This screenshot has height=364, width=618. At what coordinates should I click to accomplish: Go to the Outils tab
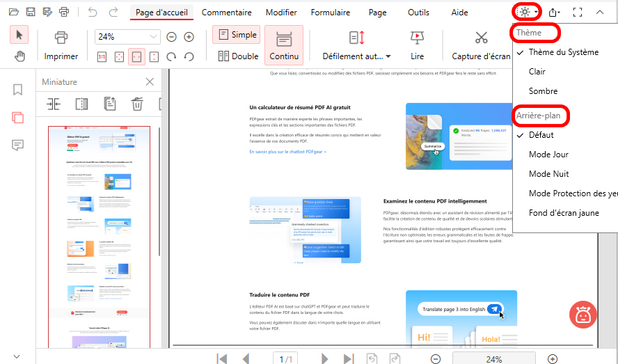coord(418,13)
